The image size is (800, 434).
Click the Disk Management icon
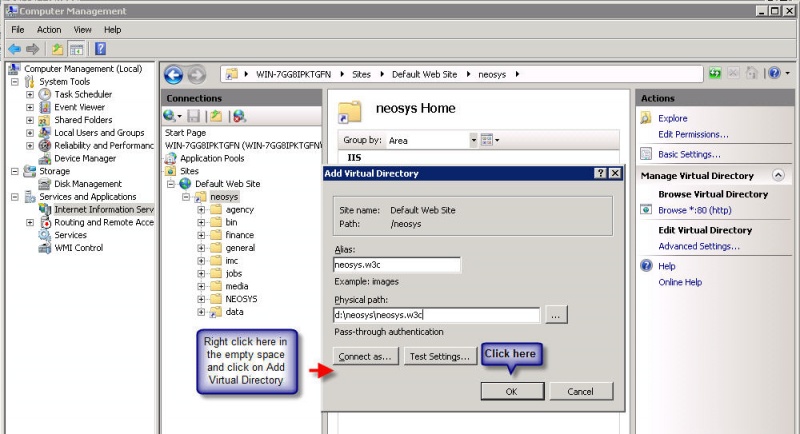pyautogui.click(x=45, y=184)
